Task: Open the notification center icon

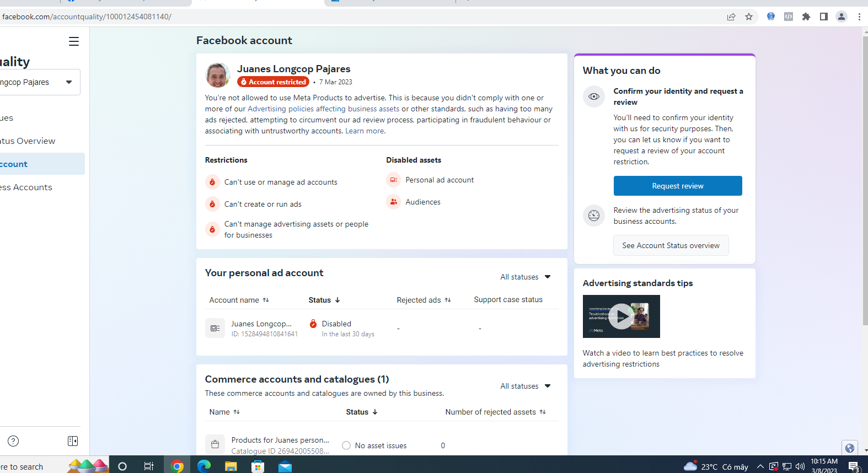Action: (x=854, y=466)
